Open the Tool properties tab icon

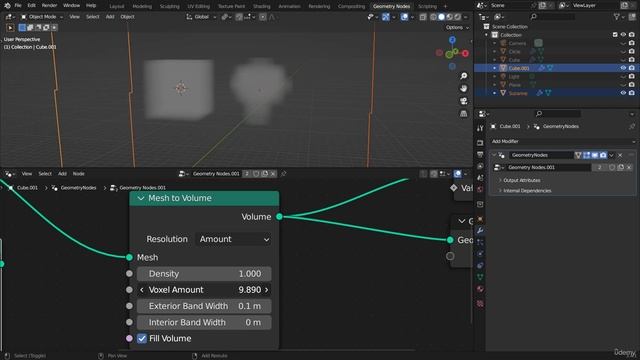pyautogui.click(x=480, y=128)
